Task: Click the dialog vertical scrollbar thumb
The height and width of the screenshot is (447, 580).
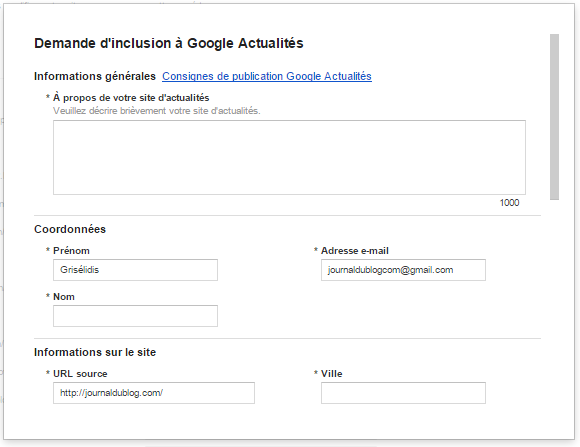Action: click(x=554, y=117)
